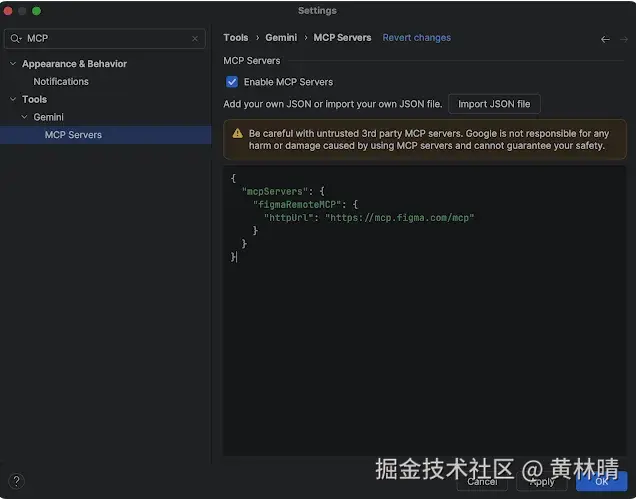
Task: Open help with question mark icon
Action: point(16,481)
